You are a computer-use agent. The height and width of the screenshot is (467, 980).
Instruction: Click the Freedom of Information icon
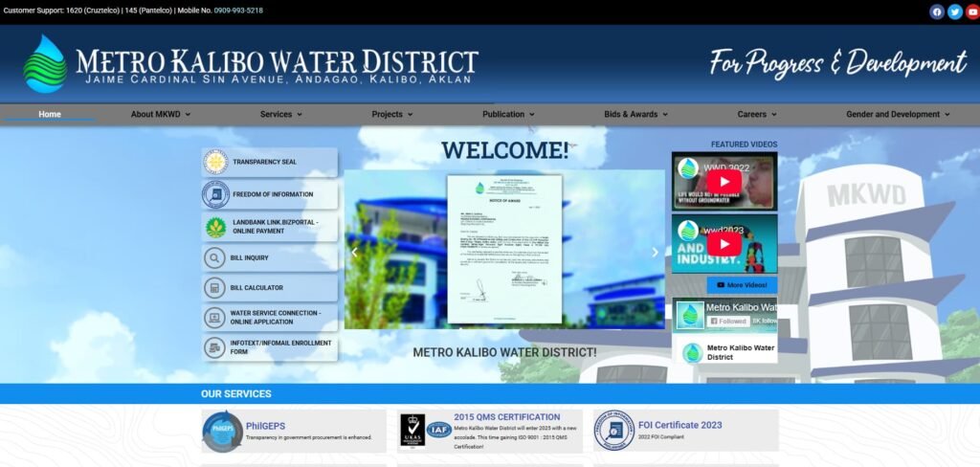[x=215, y=194]
